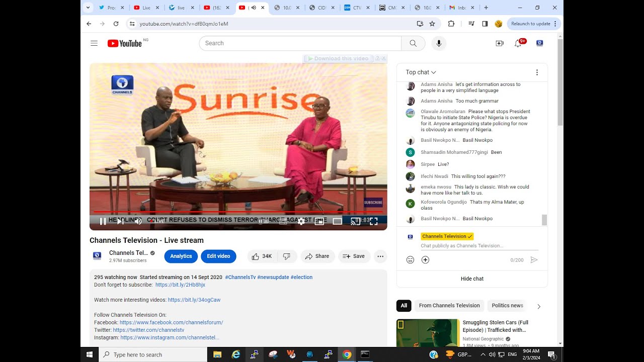Dislike this live stream video
Viewport: 644px width, 362px height.
[x=287, y=256]
